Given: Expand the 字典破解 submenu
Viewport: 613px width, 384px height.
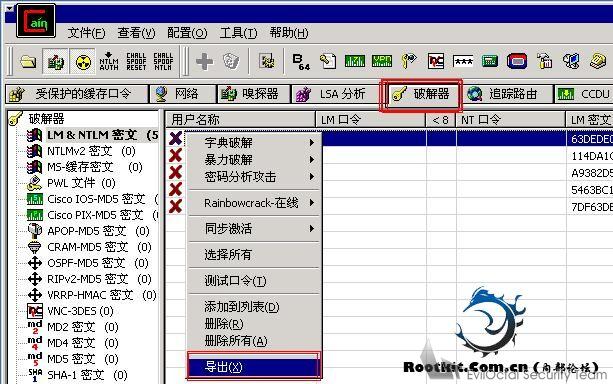Looking at the screenshot, I should pyautogui.click(x=255, y=143).
